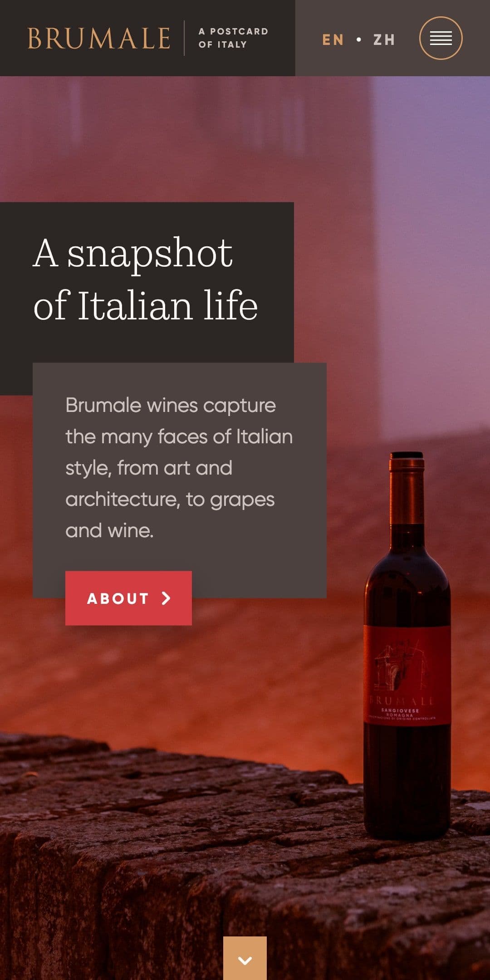Click the wine bottle's red label
The height and width of the screenshot is (980, 490).
coord(407,675)
